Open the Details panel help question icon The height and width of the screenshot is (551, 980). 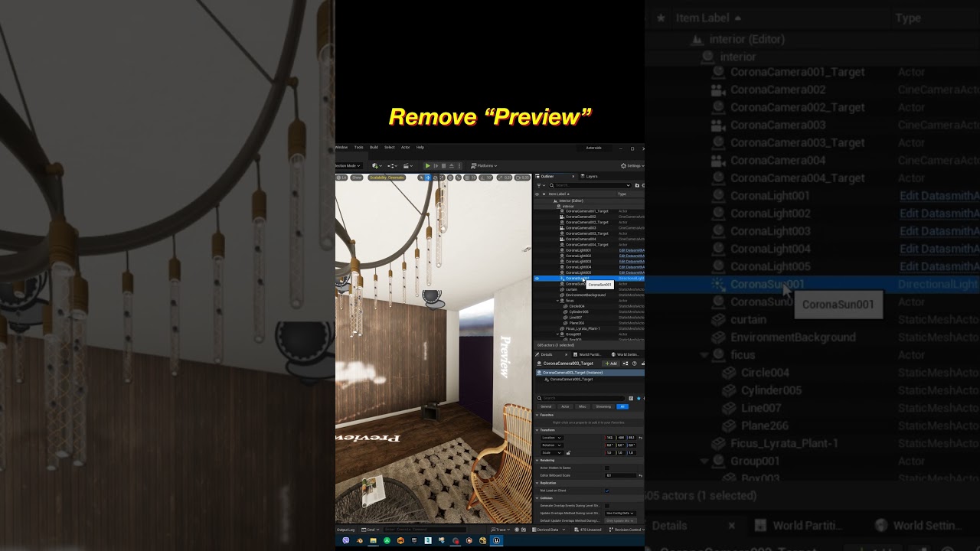(x=635, y=364)
